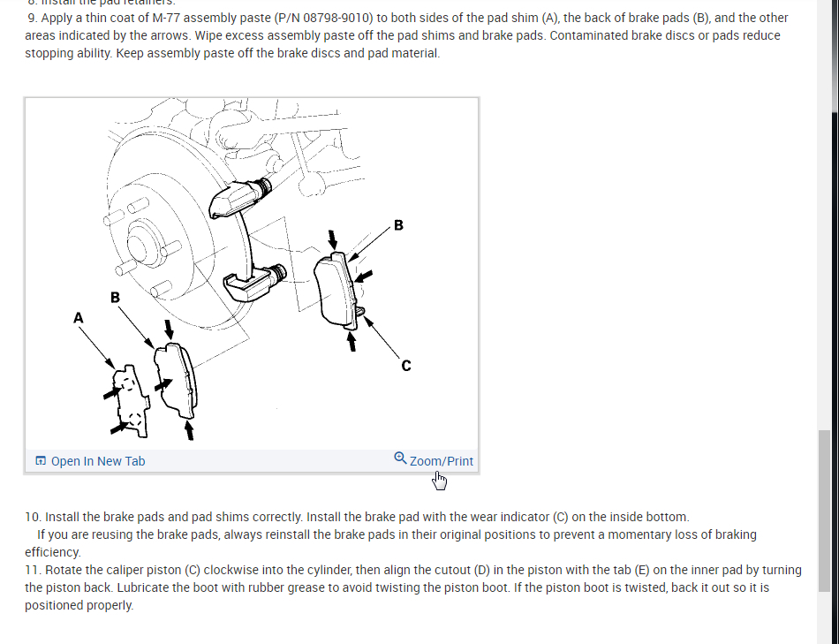Open diagram via 'Open In New Tab' link

[x=98, y=461]
